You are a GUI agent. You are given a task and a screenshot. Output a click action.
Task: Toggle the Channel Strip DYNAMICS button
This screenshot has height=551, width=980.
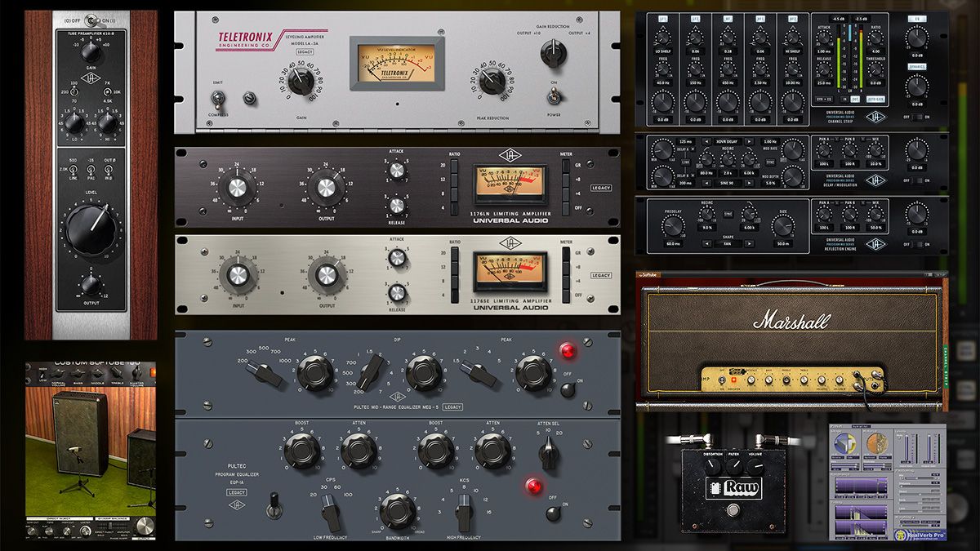[x=915, y=65]
